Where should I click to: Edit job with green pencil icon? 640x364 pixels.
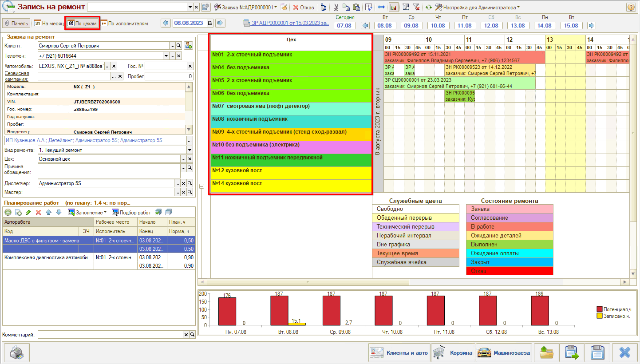pos(28,212)
